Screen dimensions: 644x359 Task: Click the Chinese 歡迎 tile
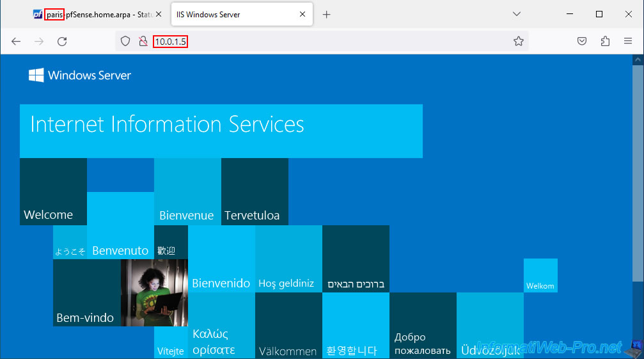tap(171, 242)
